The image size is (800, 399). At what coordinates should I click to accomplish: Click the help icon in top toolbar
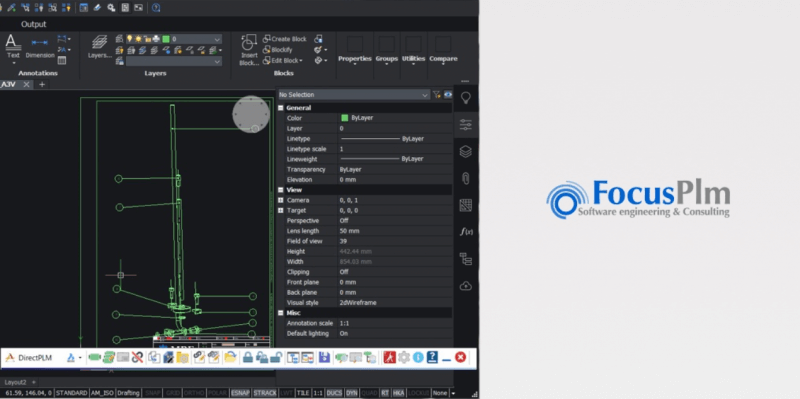156,8
